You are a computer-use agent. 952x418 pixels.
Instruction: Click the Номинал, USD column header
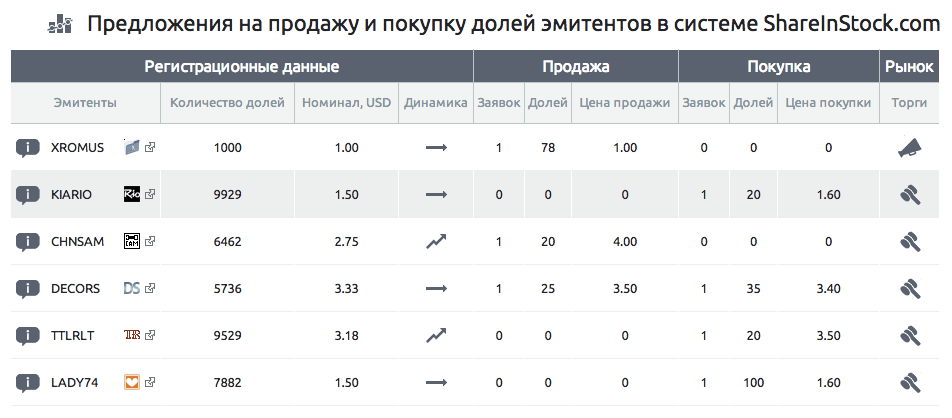tap(347, 103)
